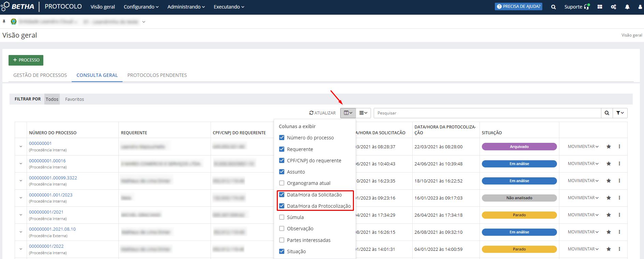Open more options menu for process 000000001.001/2023
The height and width of the screenshot is (259, 644).
[x=619, y=198]
